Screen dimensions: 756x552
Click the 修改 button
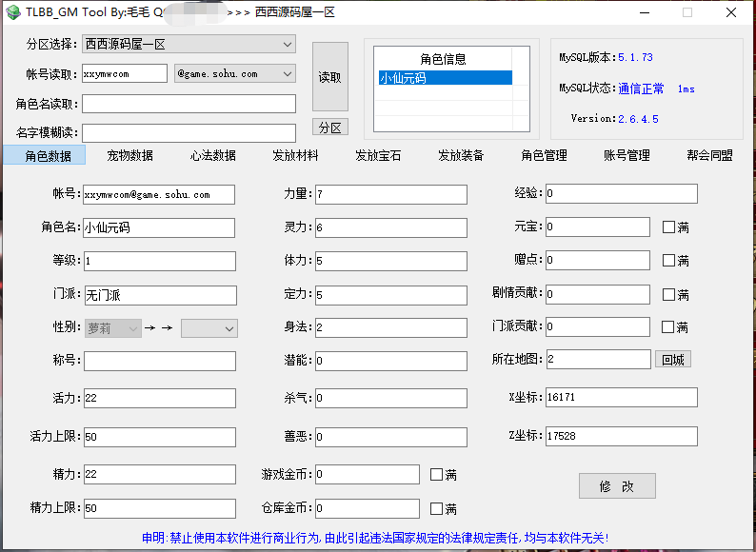click(617, 486)
